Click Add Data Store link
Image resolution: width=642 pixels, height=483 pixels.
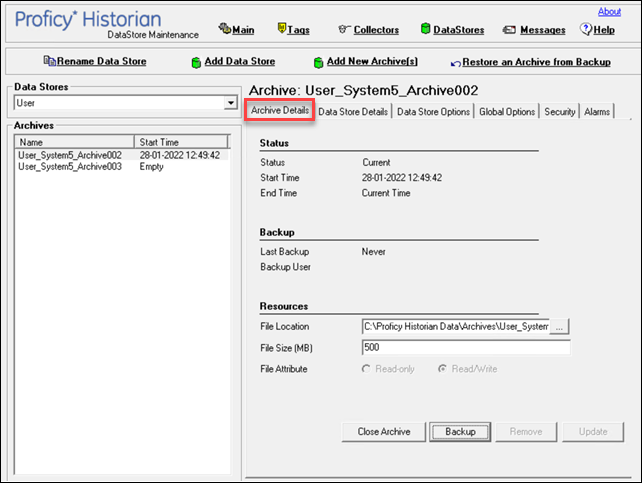tap(240, 61)
